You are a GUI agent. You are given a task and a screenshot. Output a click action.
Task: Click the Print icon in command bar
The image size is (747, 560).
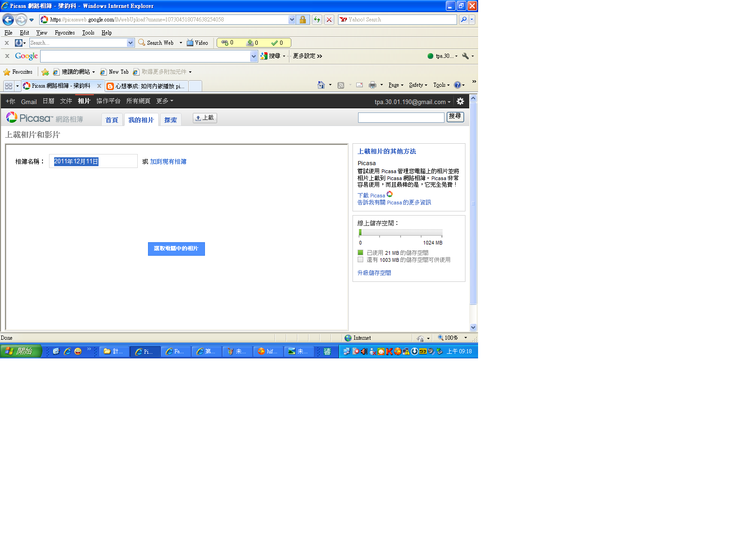tap(373, 85)
